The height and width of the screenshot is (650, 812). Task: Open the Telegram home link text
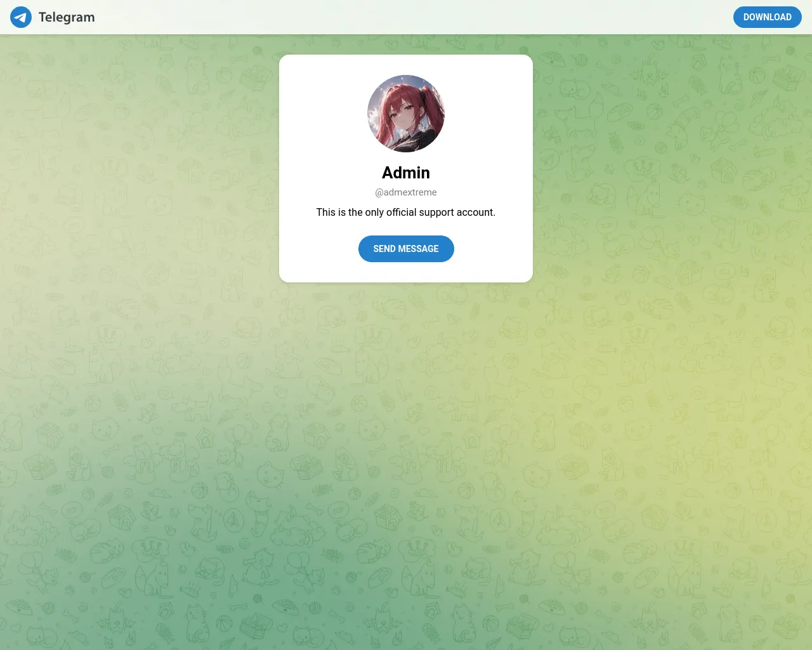[x=67, y=17]
